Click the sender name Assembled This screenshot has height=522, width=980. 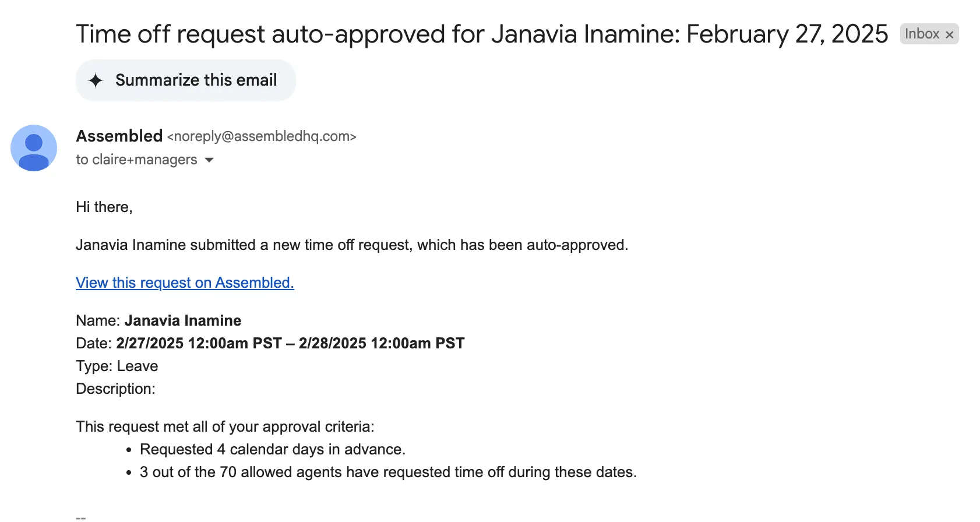(119, 136)
